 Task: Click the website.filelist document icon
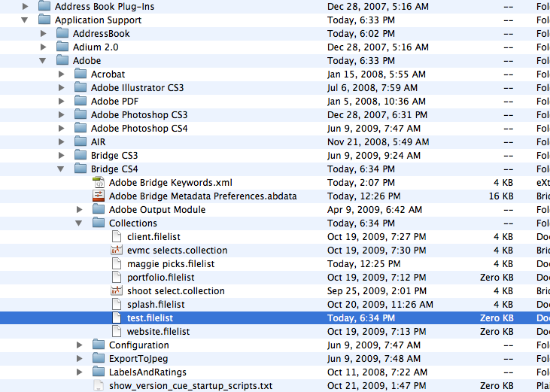(117, 331)
